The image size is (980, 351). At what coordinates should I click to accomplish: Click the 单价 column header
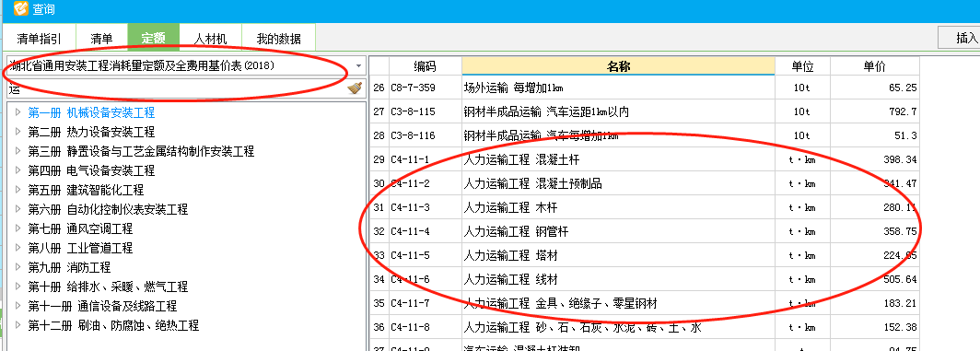coord(874,66)
